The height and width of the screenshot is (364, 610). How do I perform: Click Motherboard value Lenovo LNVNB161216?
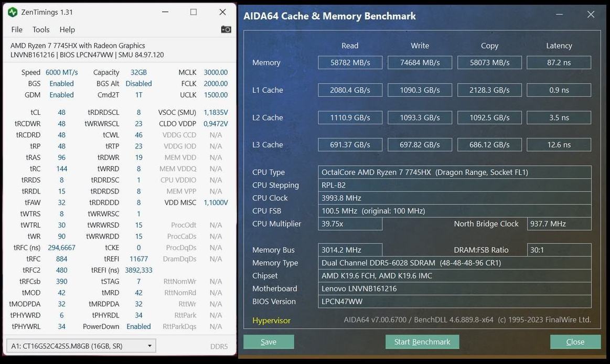coord(455,288)
